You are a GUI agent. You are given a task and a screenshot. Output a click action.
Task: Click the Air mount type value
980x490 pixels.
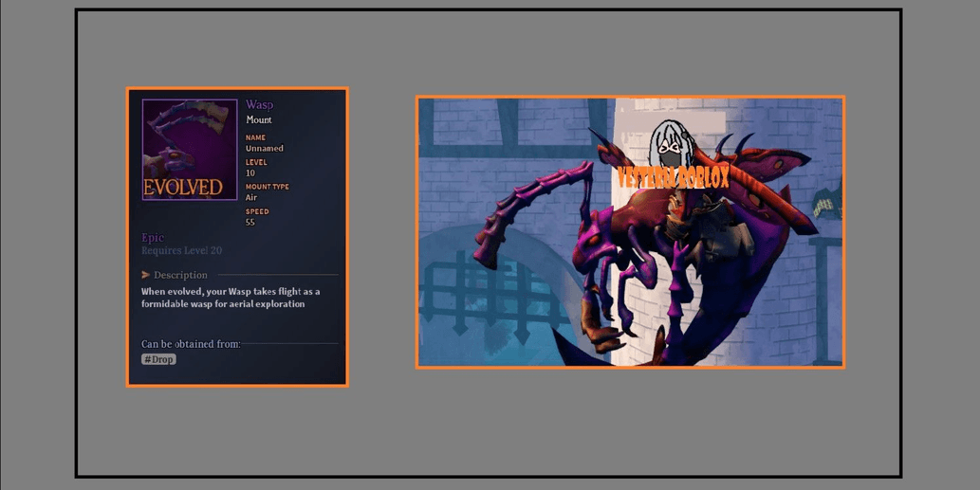pyautogui.click(x=251, y=198)
